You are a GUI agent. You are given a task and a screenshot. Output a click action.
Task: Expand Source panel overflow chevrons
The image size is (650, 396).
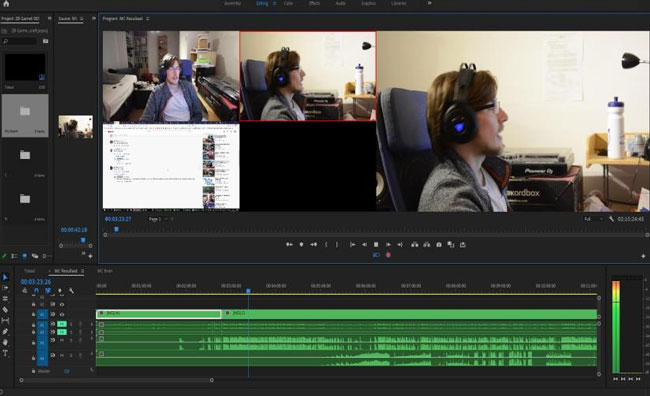[x=94, y=18]
